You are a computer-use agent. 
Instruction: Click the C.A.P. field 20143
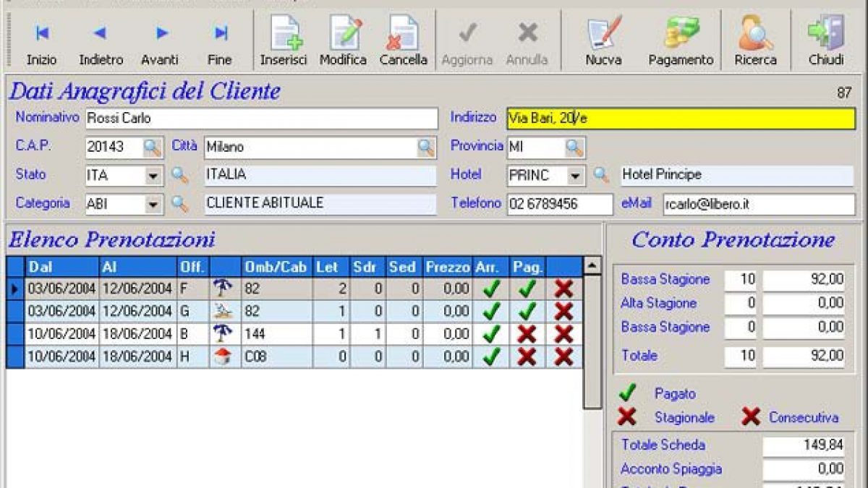[x=114, y=147]
